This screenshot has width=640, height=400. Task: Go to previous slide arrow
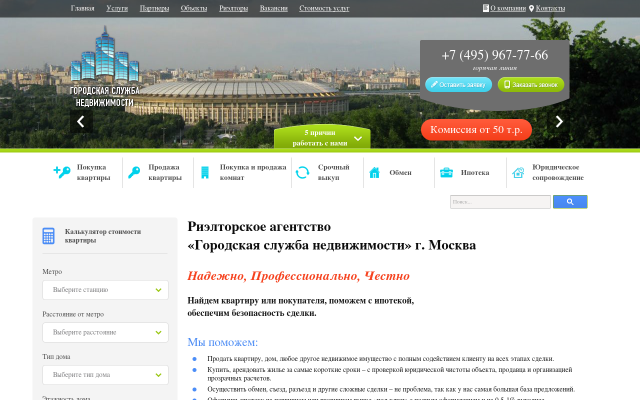tap(81, 122)
